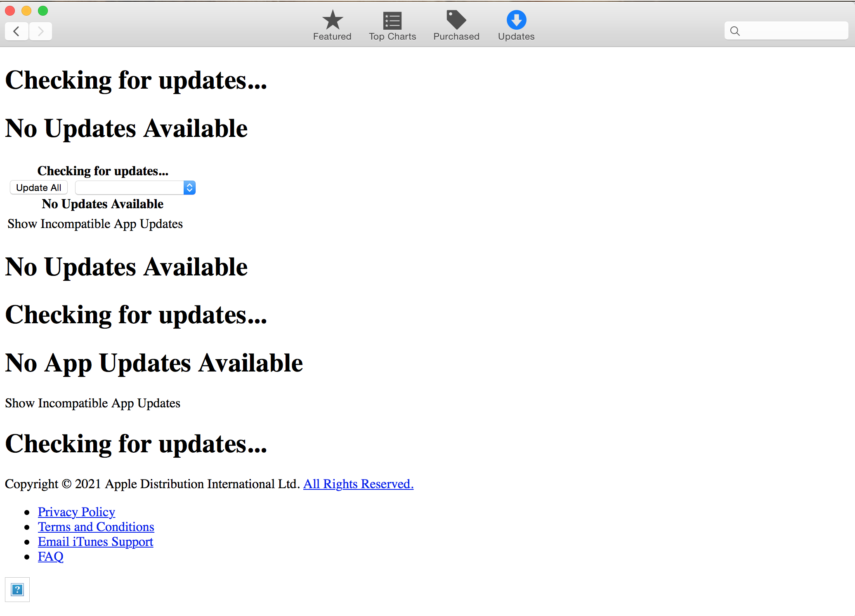
Task: Click Show Incompatible App Updates under dropdown
Action: pyautogui.click(x=95, y=223)
